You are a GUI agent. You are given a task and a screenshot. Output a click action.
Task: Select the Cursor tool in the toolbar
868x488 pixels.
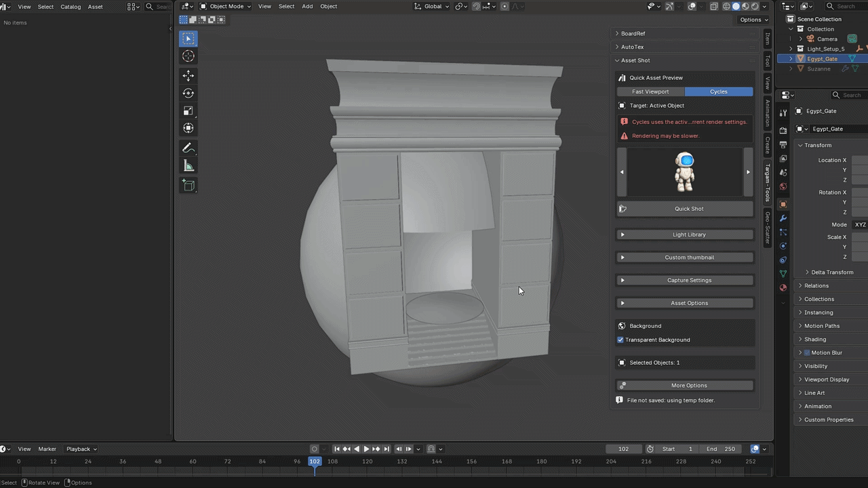(x=189, y=56)
